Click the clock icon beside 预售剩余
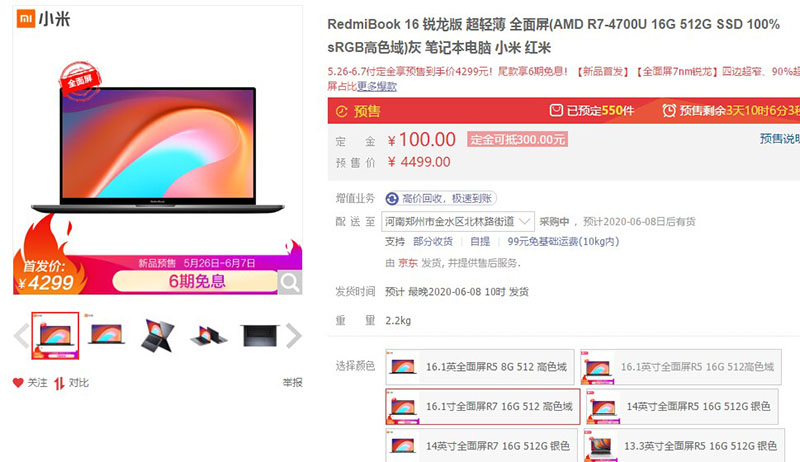 [x=669, y=110]
